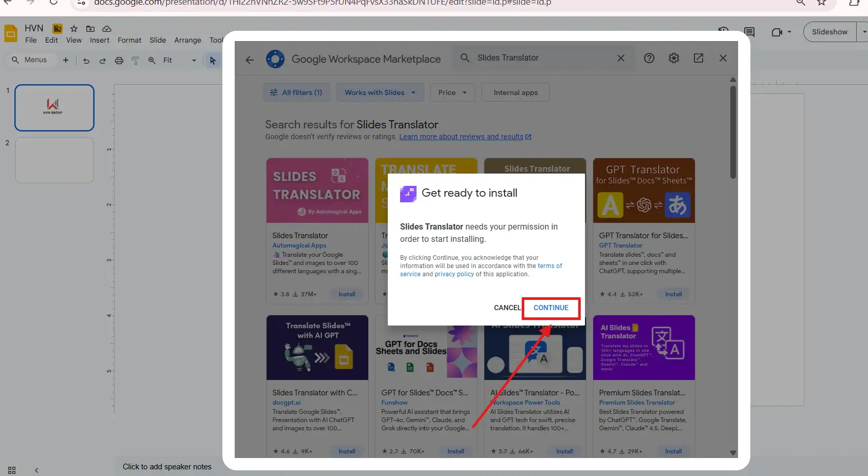The image size is (868, 476).
Task: Select the Paint format tool
Action: (135, 60)
